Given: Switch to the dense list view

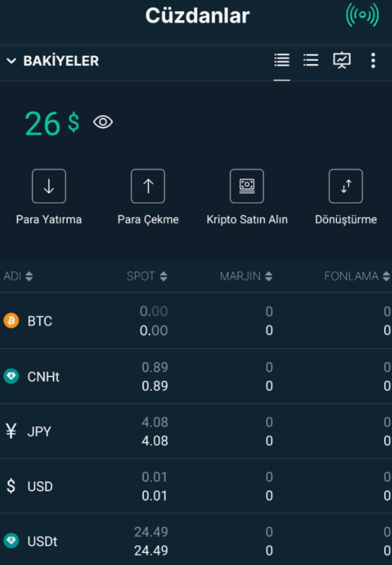Looking at the screenshot, I should pos(282,60).
